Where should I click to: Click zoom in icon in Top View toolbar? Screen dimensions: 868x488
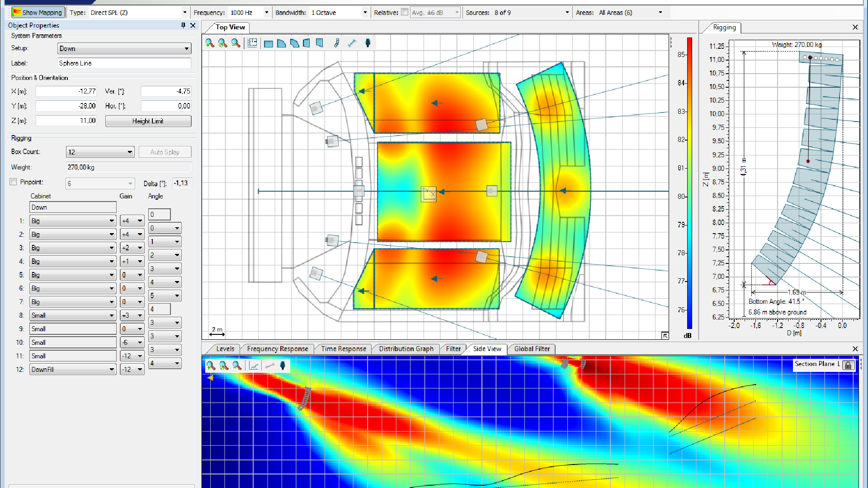tap(210, 43)
